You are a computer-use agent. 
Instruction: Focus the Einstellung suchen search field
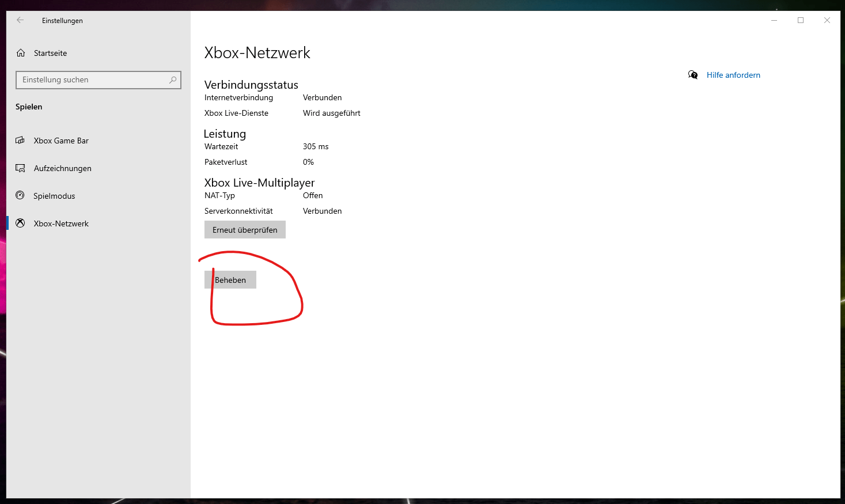click(x=98, y=80)
